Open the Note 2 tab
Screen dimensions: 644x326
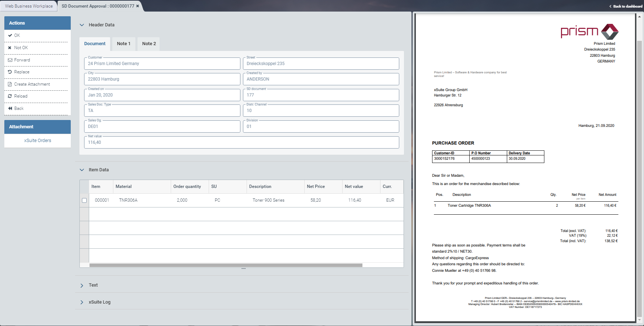coord(149,44)
